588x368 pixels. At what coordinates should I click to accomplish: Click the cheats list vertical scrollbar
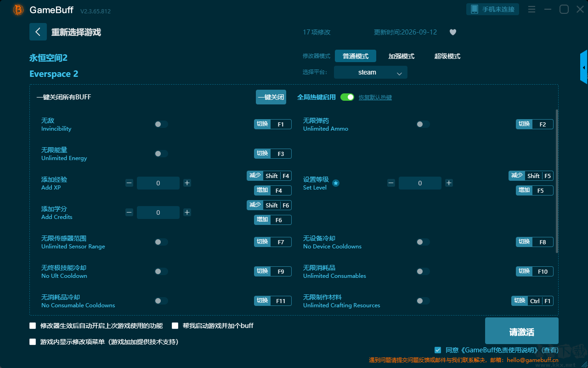(x=557, y=181)
